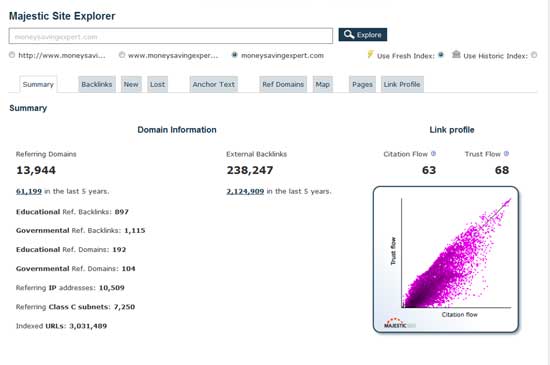Click the Fresh Index lightning icon

pyautogui.click(x=370, y=54)
